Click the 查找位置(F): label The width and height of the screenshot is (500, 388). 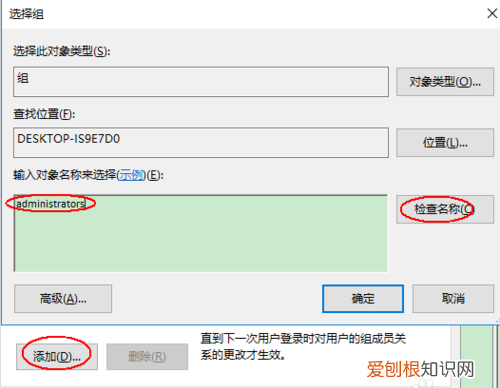[x=44, y=114]
